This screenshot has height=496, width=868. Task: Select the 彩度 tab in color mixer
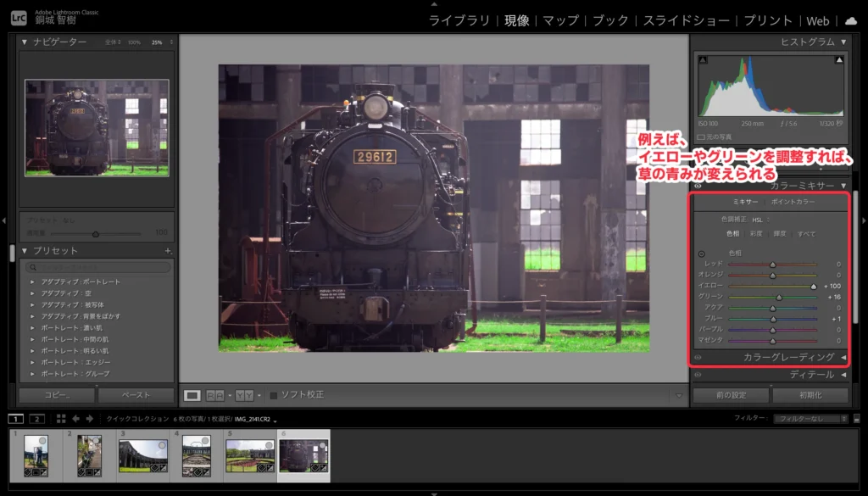pyautogui.click(x=755, y=233)
